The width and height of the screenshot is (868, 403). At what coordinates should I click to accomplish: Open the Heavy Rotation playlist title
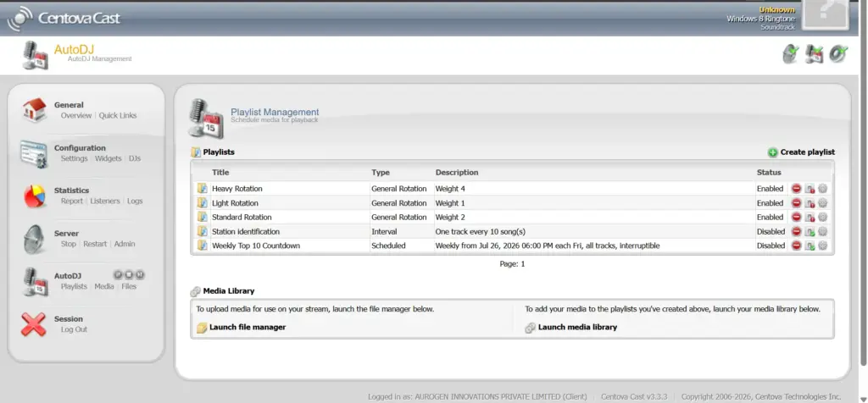click(237, 189)
